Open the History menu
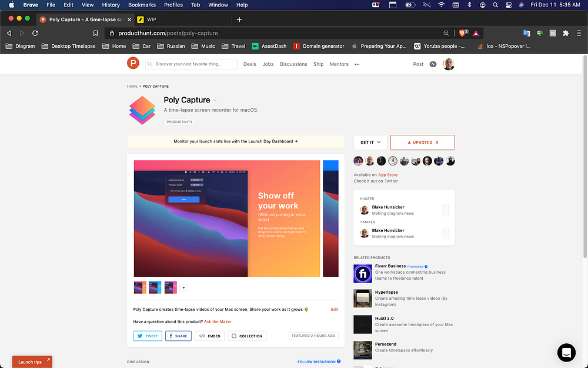588x368 pixels. (111, 5)
